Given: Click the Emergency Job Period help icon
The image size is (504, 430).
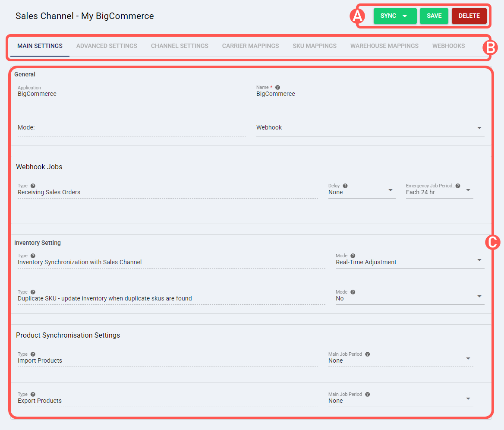Looking at the screenshot, I should 458,186.
